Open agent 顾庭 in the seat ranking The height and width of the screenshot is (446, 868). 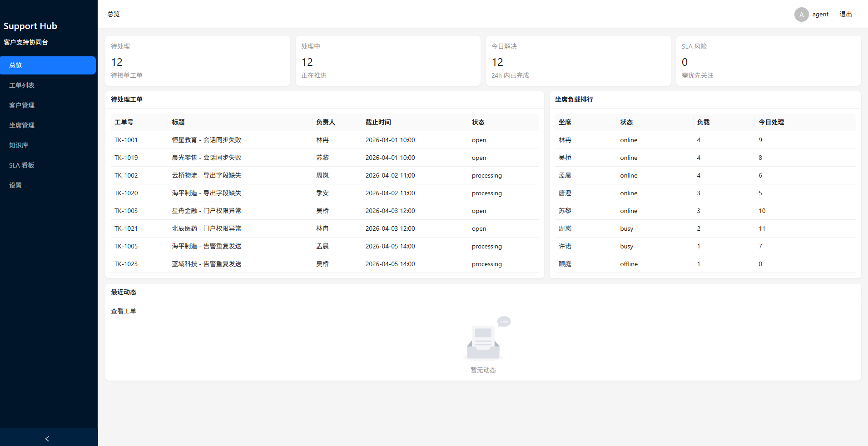(x=565, y=264)
